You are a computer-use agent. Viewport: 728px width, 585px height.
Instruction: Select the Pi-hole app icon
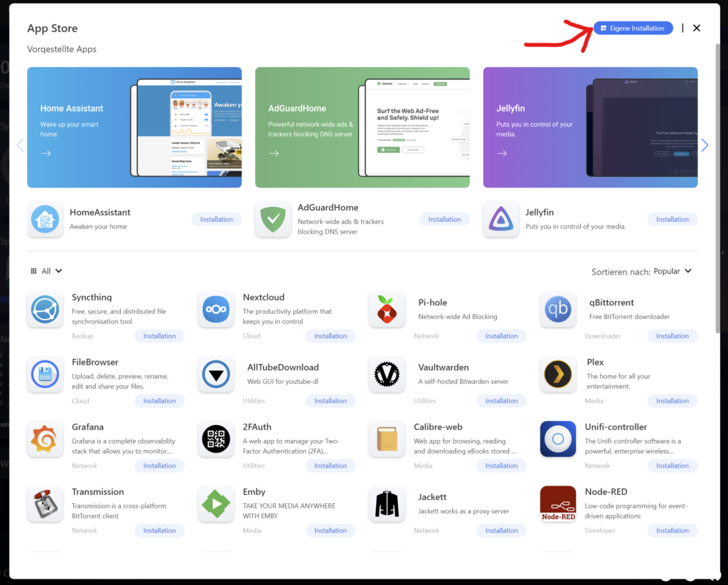pos(387,309)
